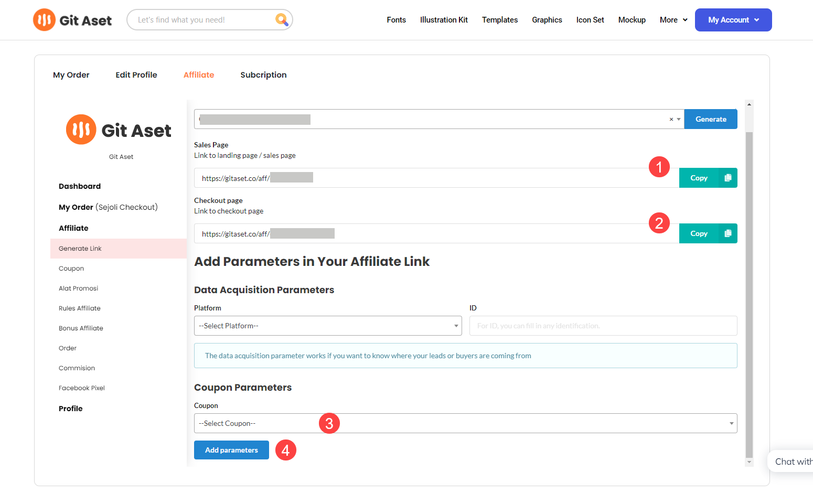
Task: Open Coupon in the sidebar
Action: click(x=71, y=269)
